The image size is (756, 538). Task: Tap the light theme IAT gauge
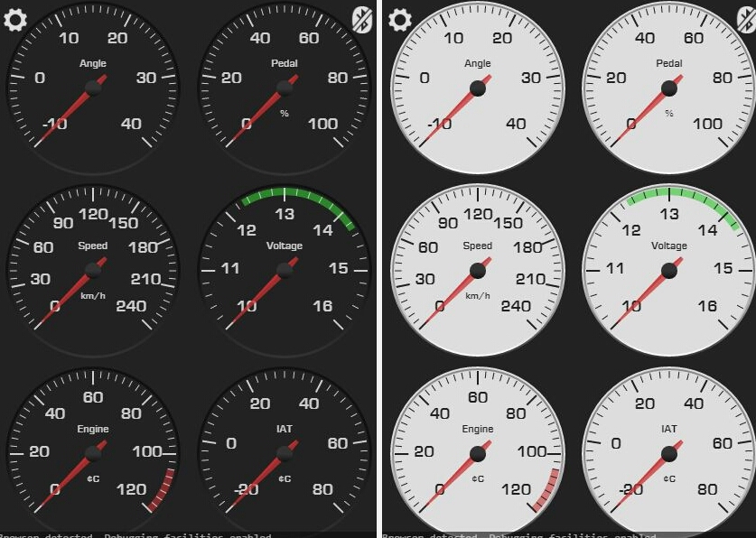pyautogui.click(x=669, y=452)
